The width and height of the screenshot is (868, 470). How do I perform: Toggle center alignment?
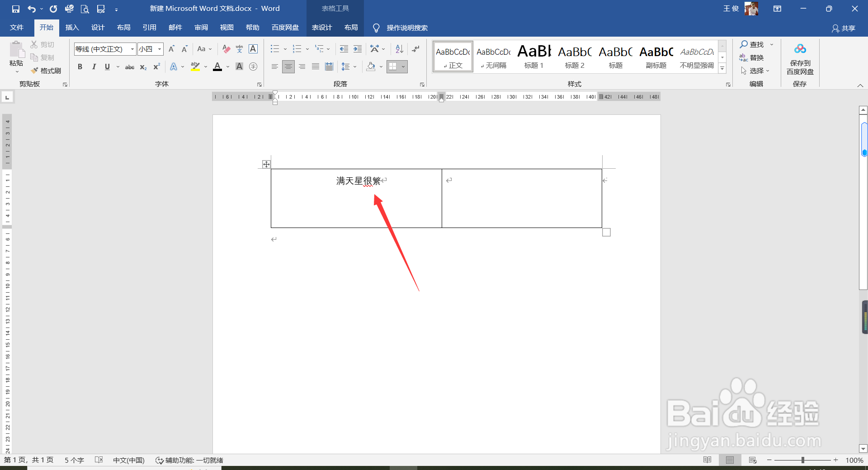pos(288,66)
